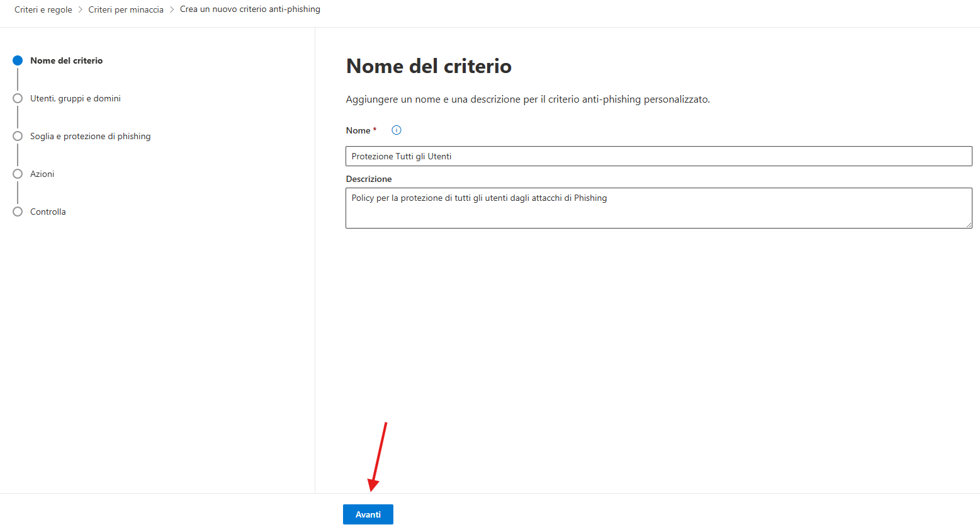
Task: Focus the Nome input field
Action: (x=659, y=156)
